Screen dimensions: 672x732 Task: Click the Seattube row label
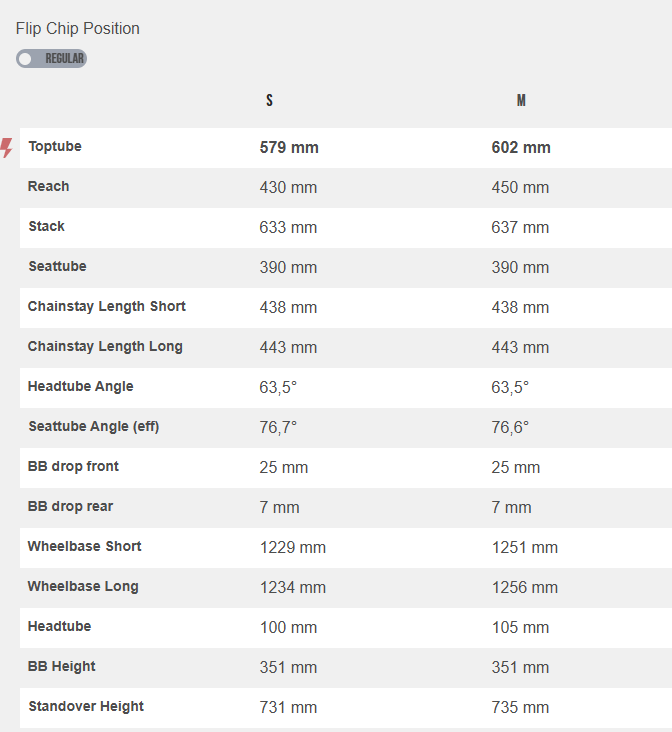tap(57, 267)
